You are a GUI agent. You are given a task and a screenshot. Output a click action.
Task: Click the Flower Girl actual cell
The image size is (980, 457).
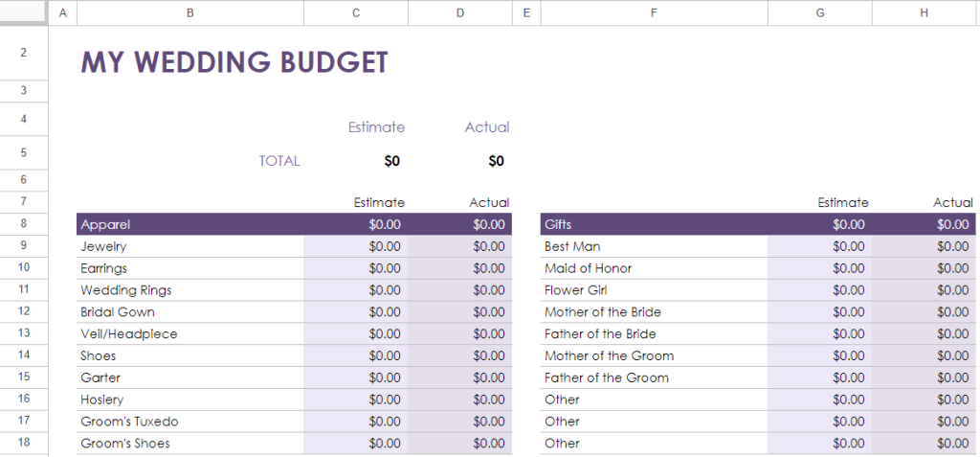click(924, 290)
